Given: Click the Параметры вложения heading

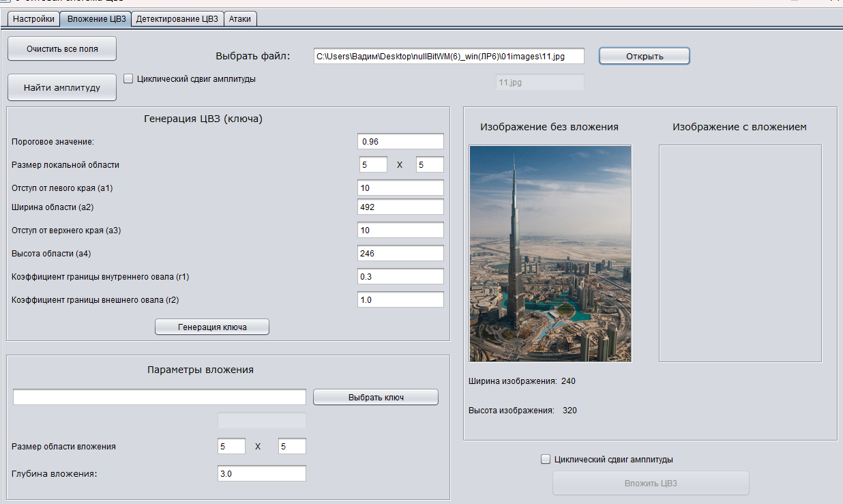Looking at the screenshot, I should coord(201,370).
